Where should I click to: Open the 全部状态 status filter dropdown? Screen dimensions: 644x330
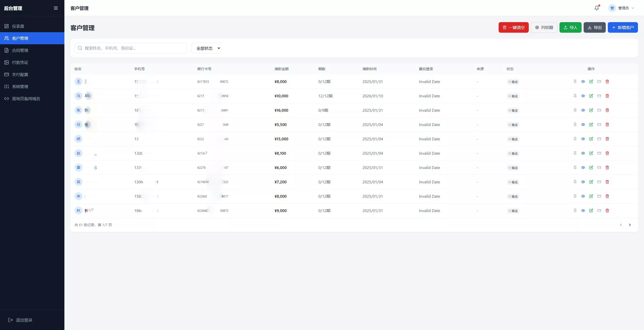tap(206, 48)
